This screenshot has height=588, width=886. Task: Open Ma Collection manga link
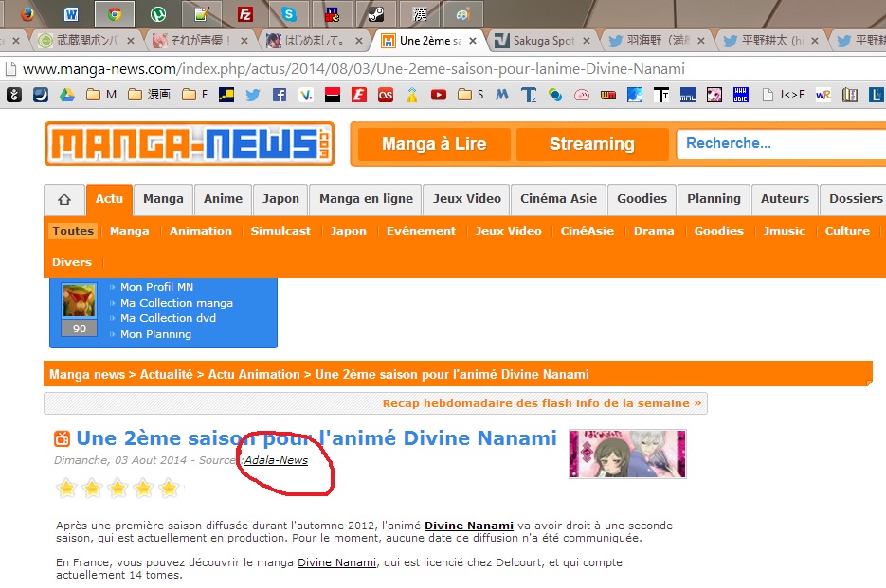pyautogui.click(x=176, y=303)
